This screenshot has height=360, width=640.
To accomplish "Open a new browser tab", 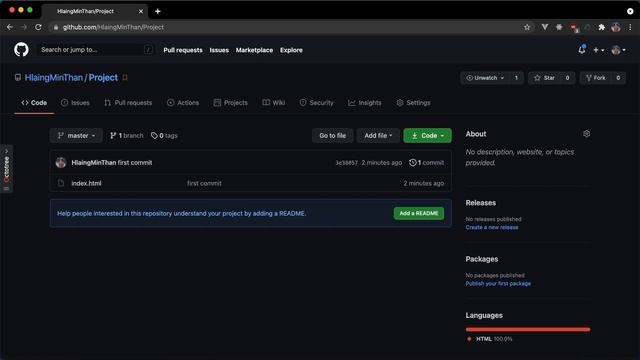I will click(x=158, y=11).
